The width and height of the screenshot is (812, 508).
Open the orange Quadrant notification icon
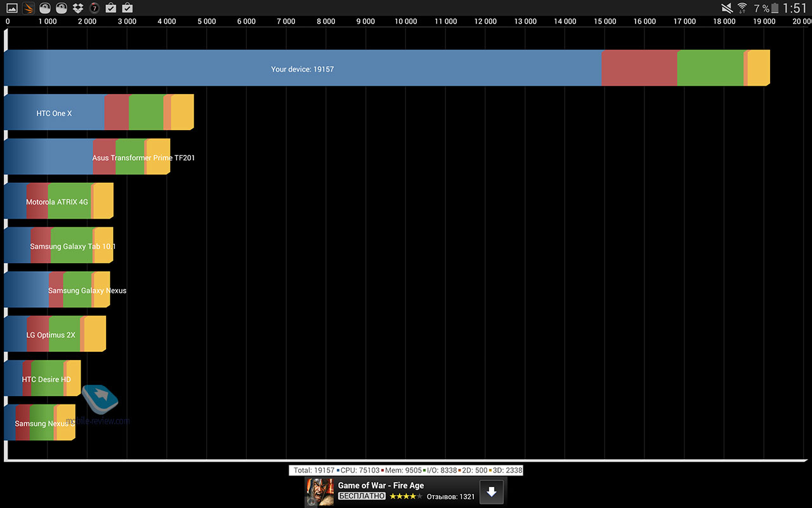pyautogui.click(x=29, y=8)
